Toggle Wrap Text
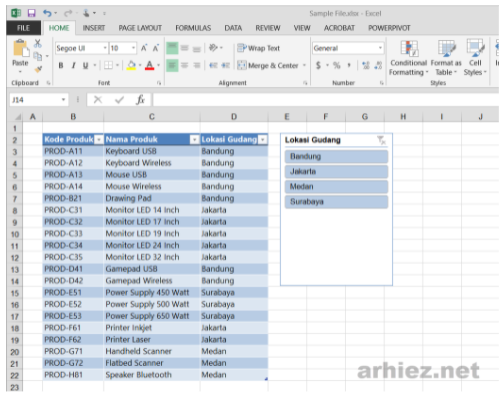 point(259,48)
